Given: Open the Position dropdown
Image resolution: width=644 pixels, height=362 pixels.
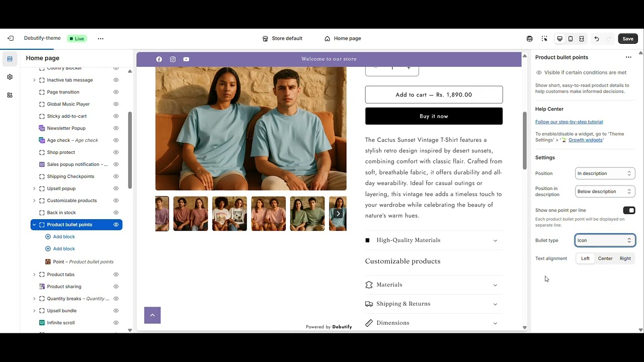Looking at the screenshot, I should (x=605, y=173).
